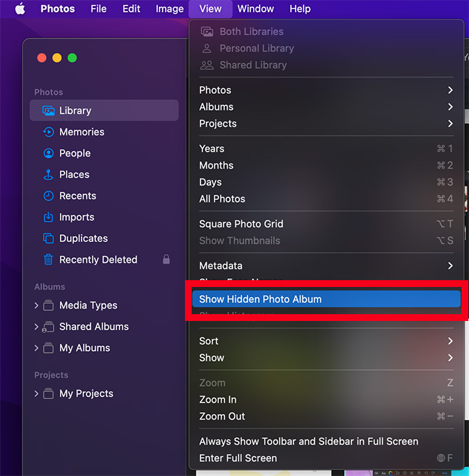Open the Metadata submenu arrow
The height and width of the screenshot is (476, 469).
pos(450,266)
